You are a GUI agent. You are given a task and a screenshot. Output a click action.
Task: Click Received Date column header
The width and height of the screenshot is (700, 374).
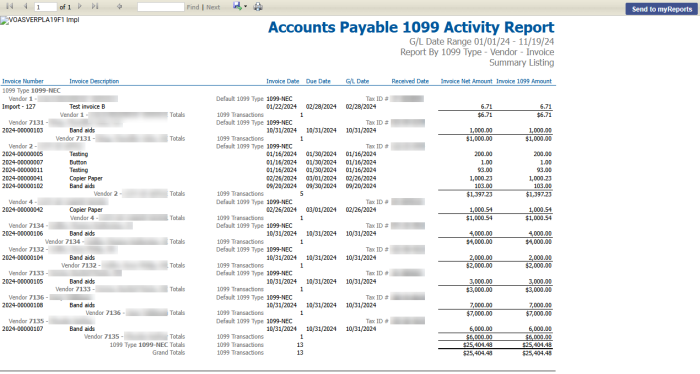click(410, 81)
